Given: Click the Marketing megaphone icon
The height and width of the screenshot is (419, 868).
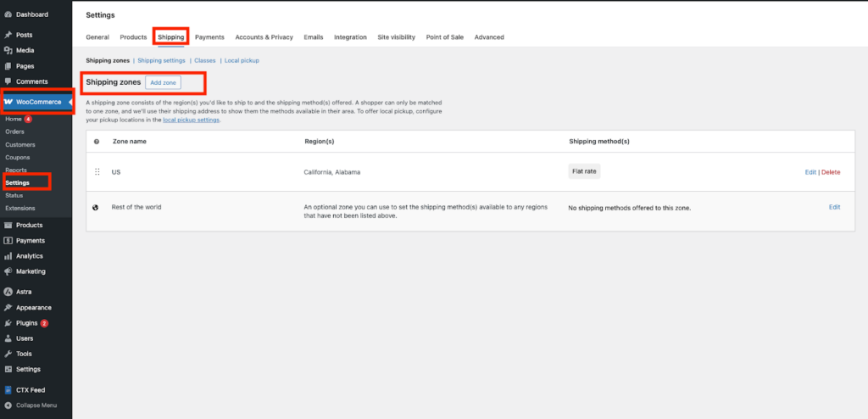Looking at the screenshot, I should [8, 271].
